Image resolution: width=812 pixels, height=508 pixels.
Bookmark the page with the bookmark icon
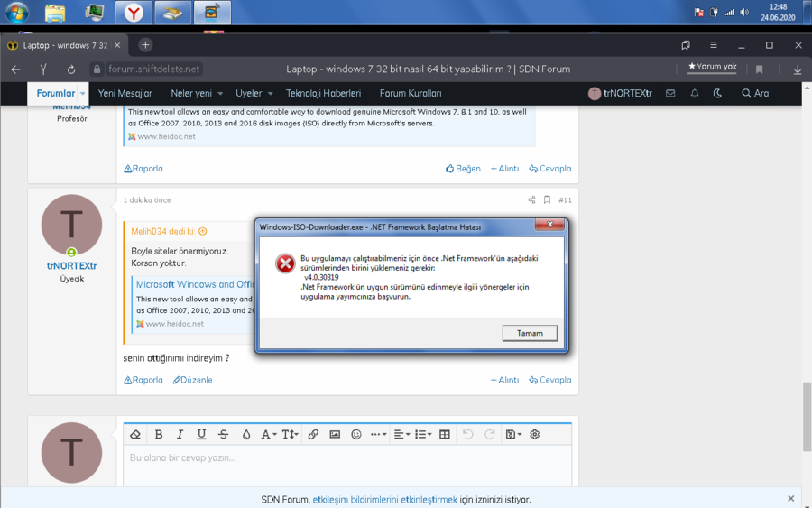coord(759,69)
